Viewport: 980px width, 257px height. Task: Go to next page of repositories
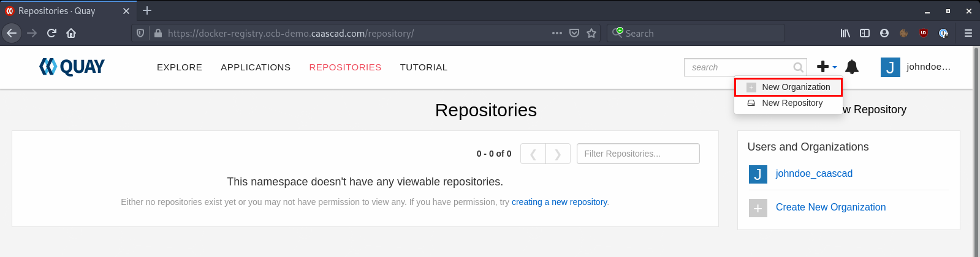click(x=558, y=154)
